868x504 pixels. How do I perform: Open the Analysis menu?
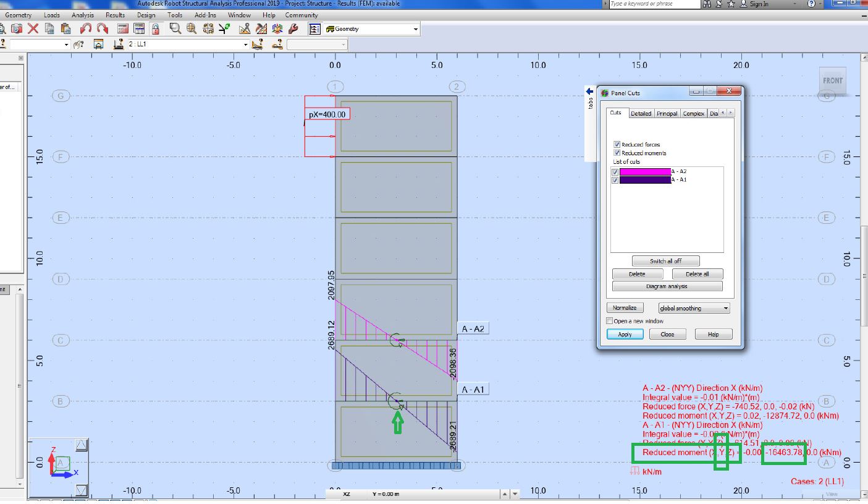tap(82, 15)
